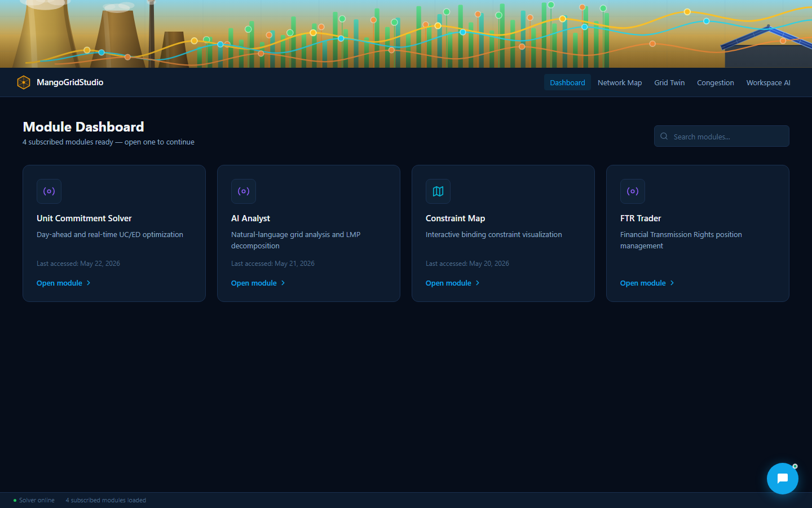Click the AI Analyst card title
Viewport: 812px width, 508px height.
click(x=250, y=218)
